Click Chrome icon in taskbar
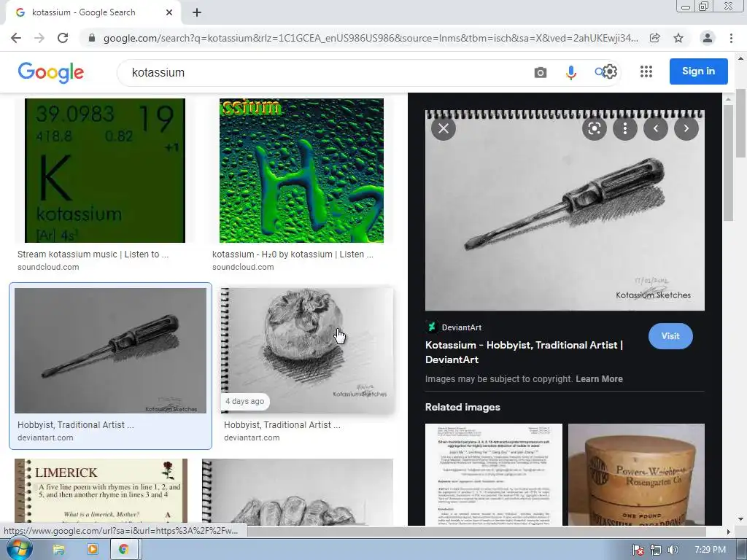 pyautogui.click(x=124, y=550)
